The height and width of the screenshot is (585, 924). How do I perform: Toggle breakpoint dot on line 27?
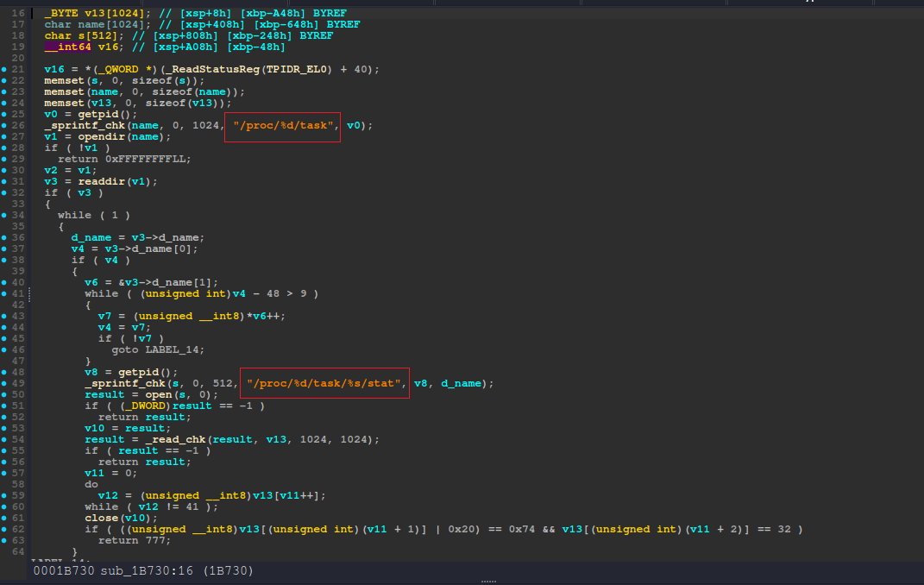(4, 136)
